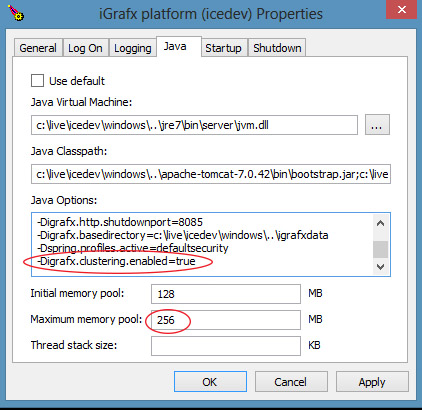Click the Java Options scrollbar thumb

coord(380,249)
